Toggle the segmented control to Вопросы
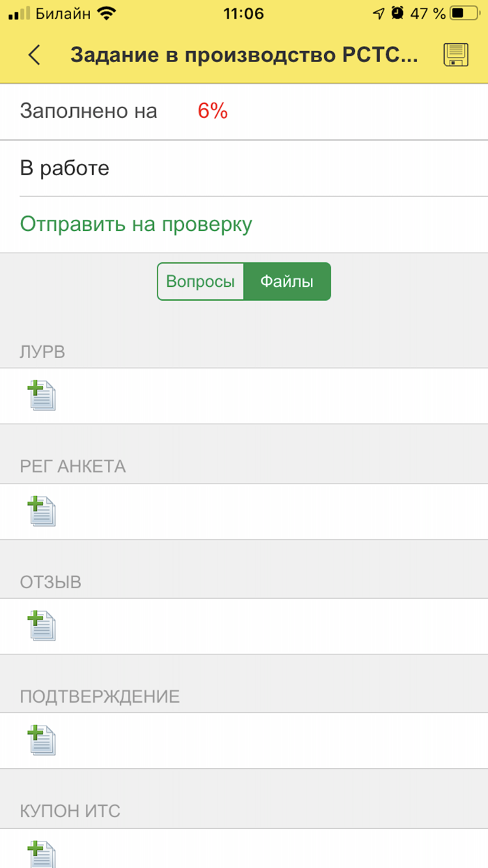This screenshot has height=868, width=488. [201, 281]
